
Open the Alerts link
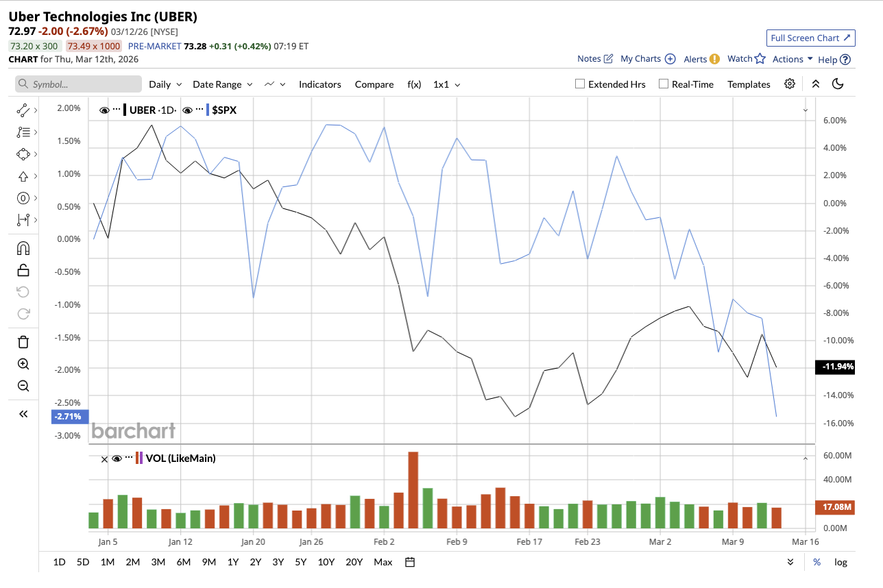(695, 59)
